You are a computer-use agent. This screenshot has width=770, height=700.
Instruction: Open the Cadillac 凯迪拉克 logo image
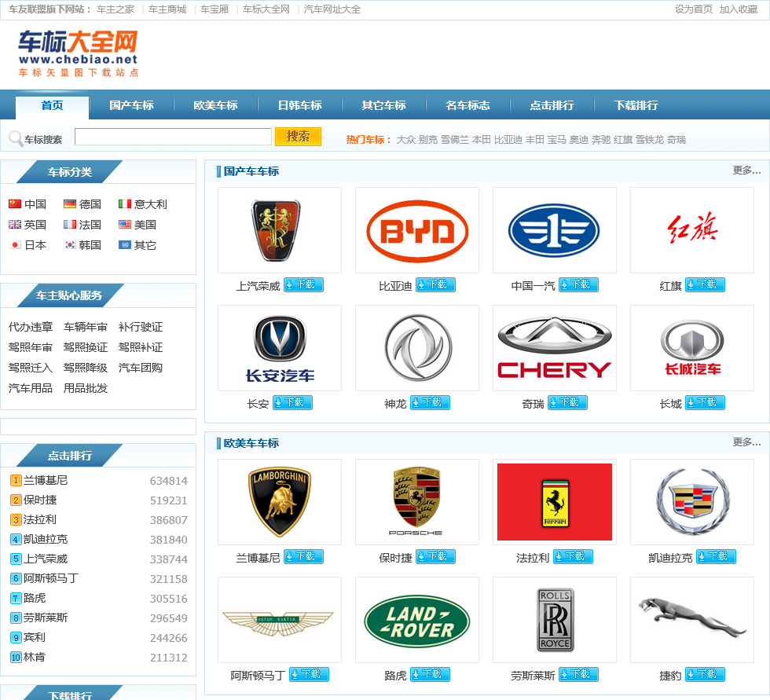coord(692,502)
